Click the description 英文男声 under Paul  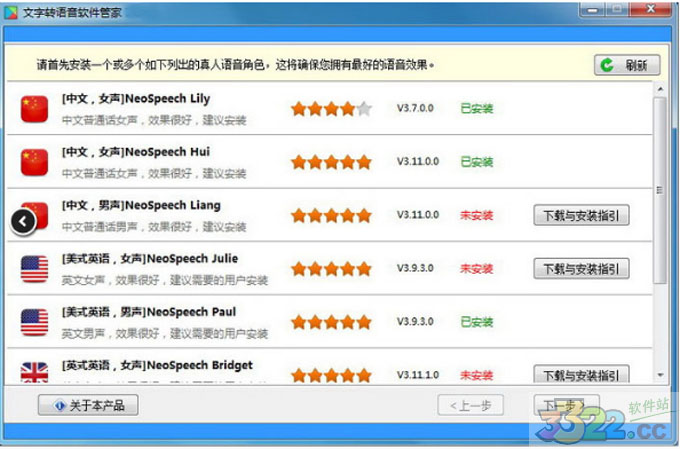(165, 334)
